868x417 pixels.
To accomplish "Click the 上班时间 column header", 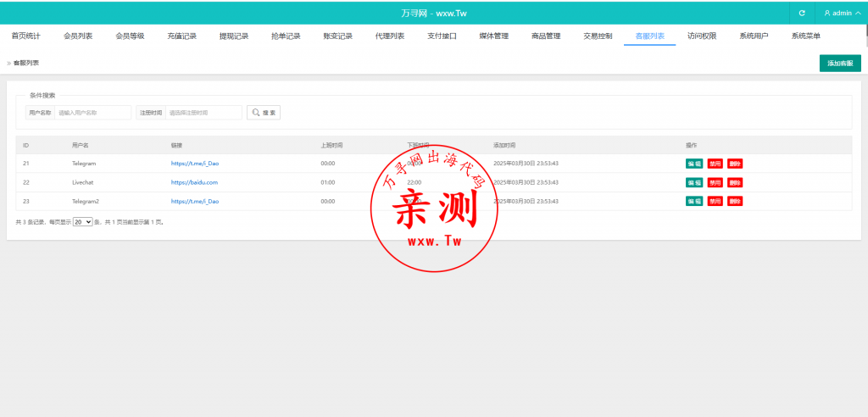I will click(331, 145).
